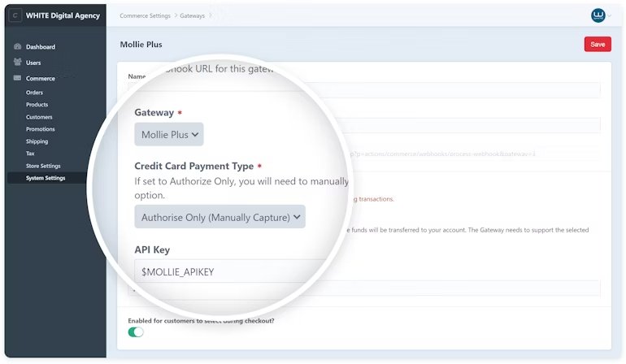
Task: Open Store Settings in the sidebar
Action: click(43, 166)
